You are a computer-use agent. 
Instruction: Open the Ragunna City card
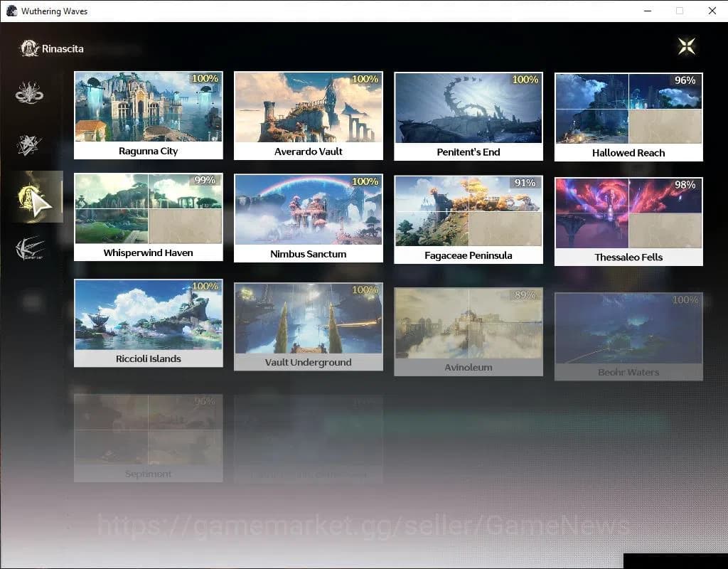[x=148, y=115]
